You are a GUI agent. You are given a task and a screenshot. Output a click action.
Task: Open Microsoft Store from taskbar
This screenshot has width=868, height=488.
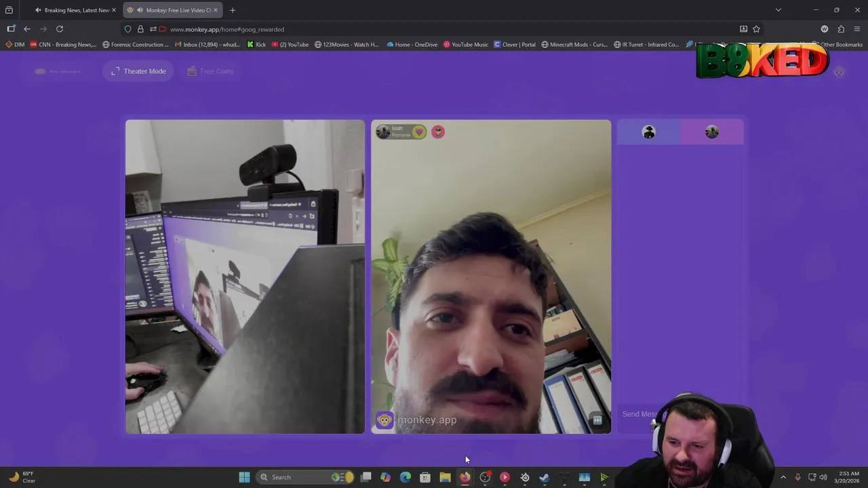coord(425,477)
